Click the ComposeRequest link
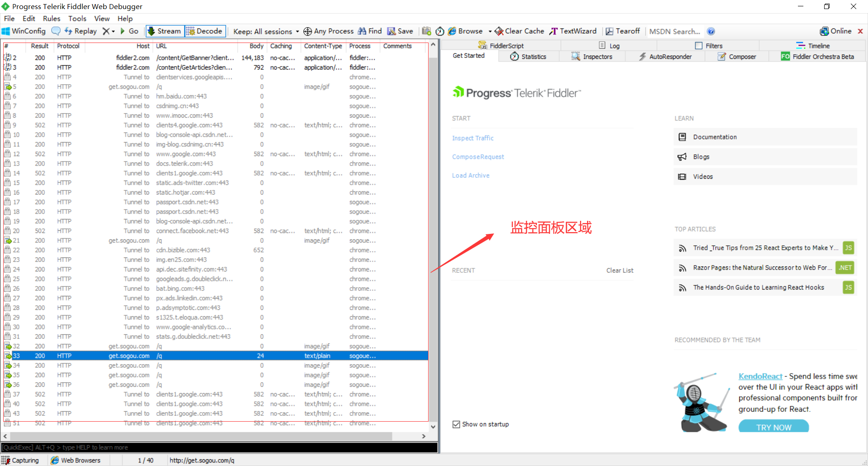The width and height of the screenshot is (868, 466). [x=478, y=157]
